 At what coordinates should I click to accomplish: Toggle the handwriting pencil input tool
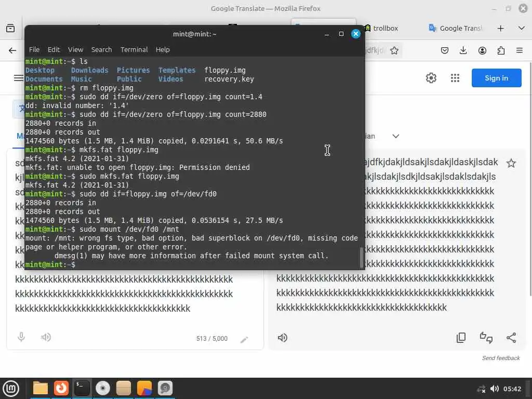(244, 340)
